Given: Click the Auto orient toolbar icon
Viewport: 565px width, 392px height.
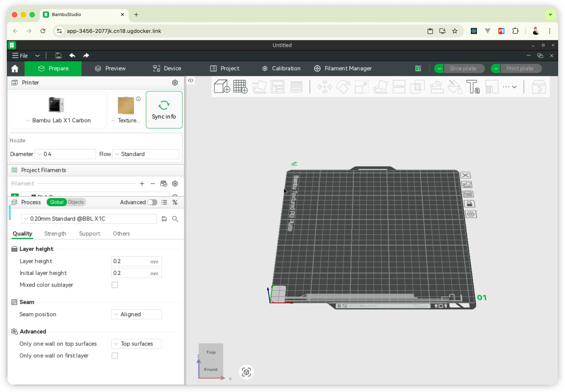Looking at the screenshot, I should (259, 86).
